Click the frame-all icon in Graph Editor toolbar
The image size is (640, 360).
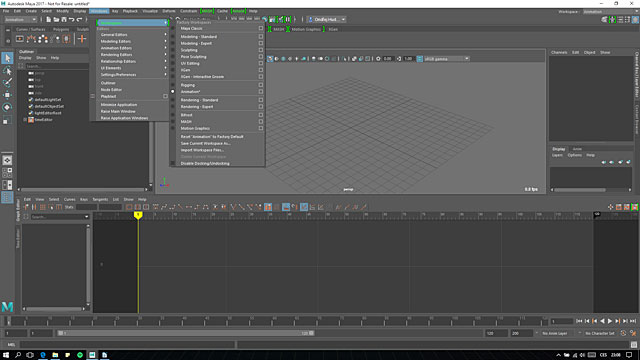point(129,207)
